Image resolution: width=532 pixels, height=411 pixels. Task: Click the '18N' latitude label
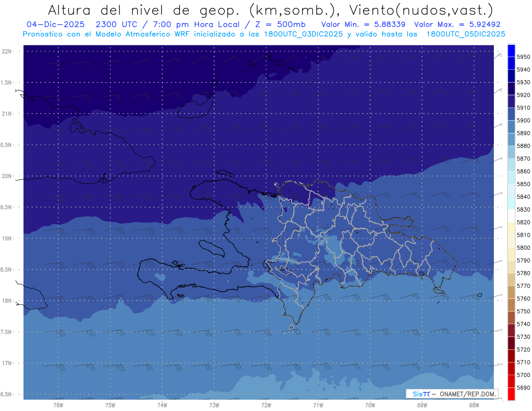[x=7, y=301]
